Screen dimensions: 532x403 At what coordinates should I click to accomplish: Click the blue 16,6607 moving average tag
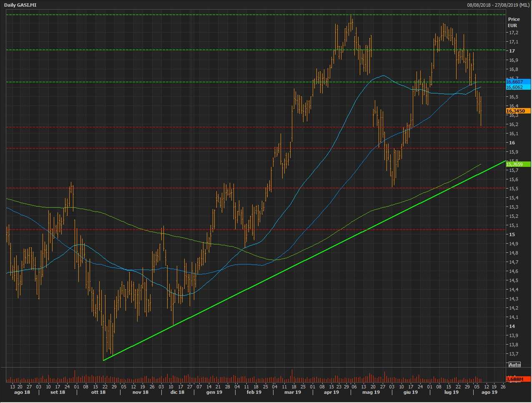518,82
